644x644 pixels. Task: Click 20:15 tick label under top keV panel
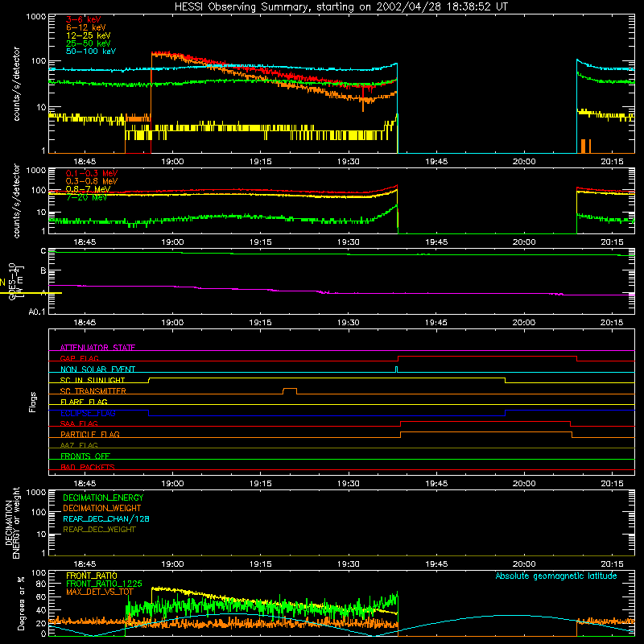click(x=612, y=162)
